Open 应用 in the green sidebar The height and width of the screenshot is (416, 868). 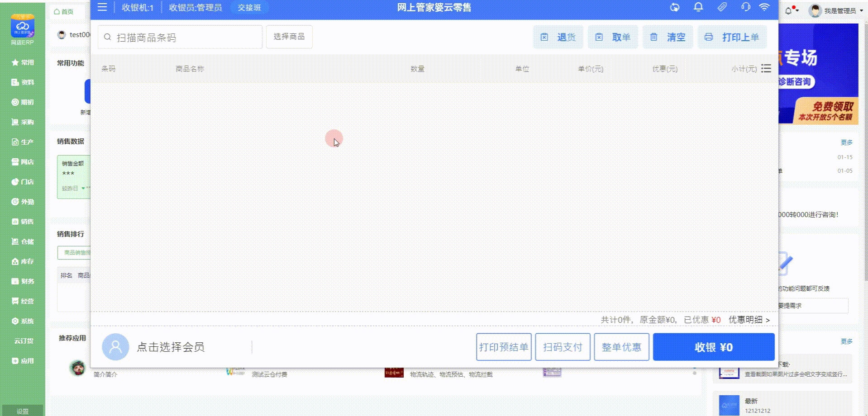coord(23,361)
